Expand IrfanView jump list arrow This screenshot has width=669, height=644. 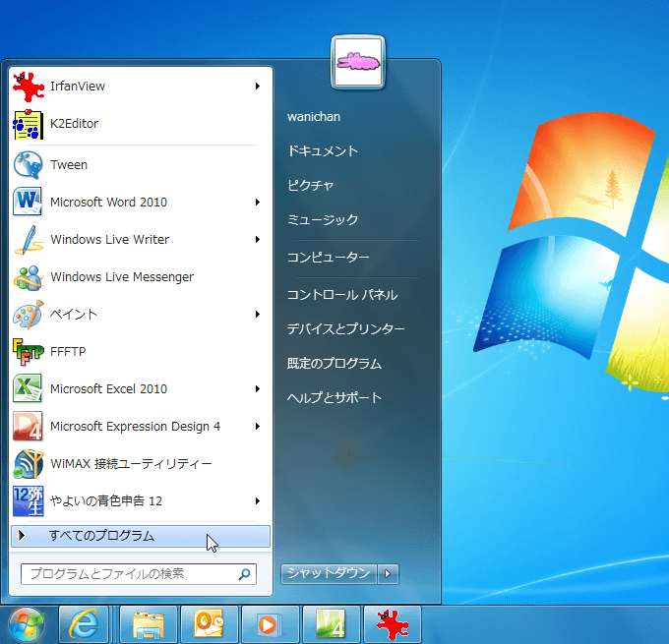(x=258, y=87)
